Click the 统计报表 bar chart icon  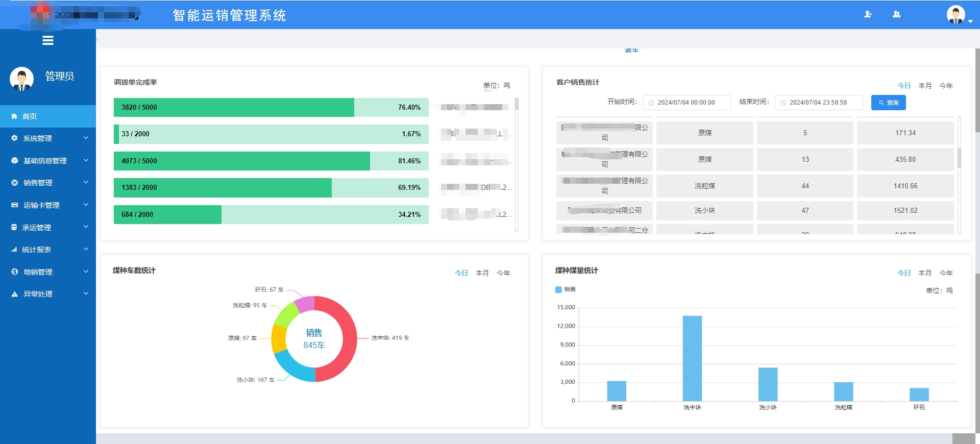[14, 250]
